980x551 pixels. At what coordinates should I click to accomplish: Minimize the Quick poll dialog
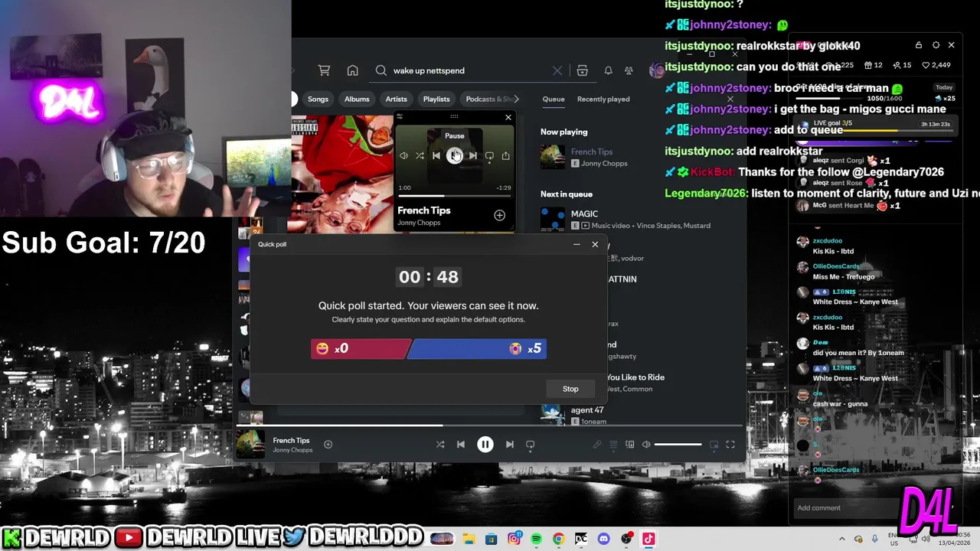(x=577, y=245)
